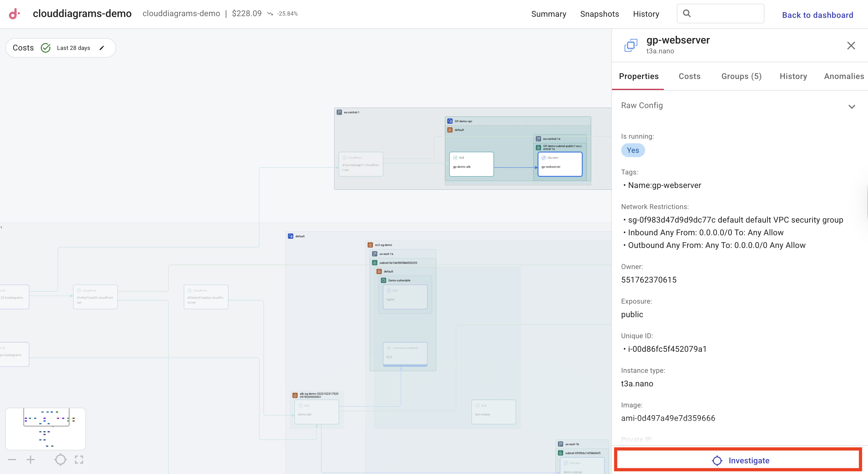Click the Investigate crosshair icon
The image size is (868, 474).
click(x=717, y=460)
